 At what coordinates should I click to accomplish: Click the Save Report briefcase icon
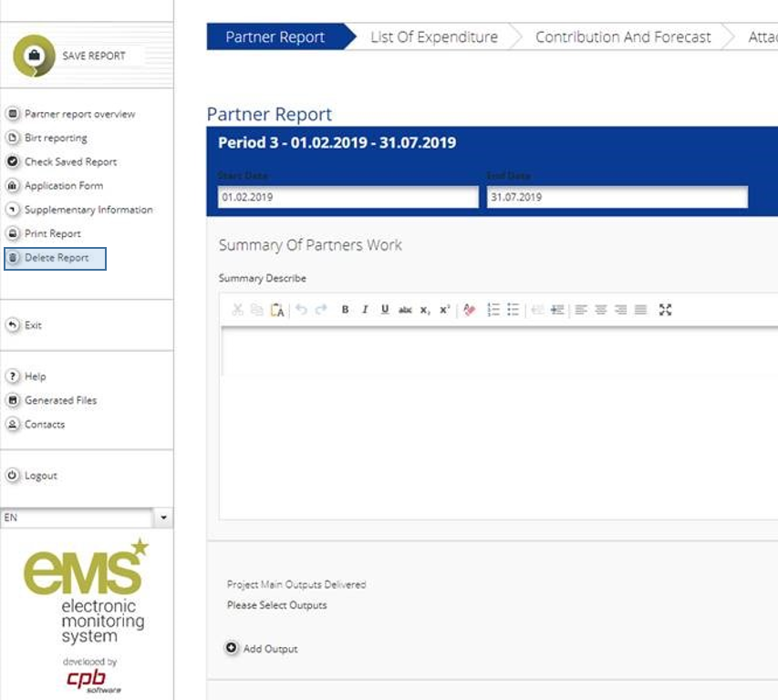click(34, 57)
